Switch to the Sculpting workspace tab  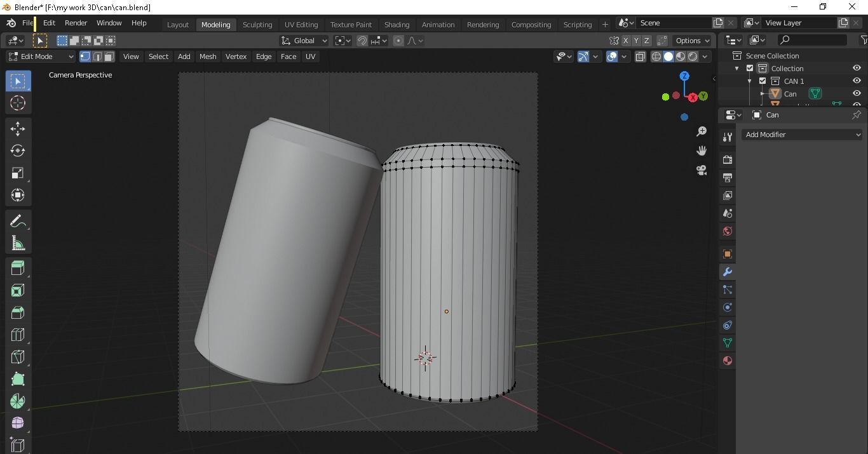tap(257, 25)
